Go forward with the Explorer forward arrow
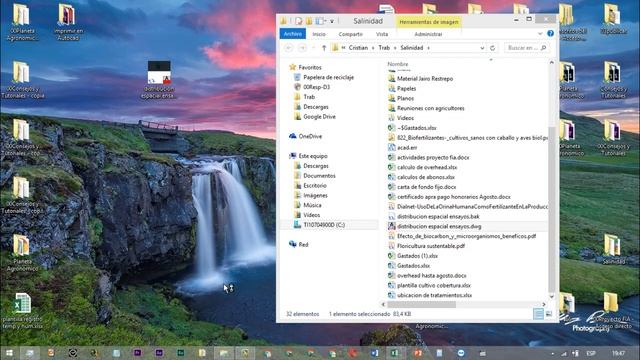This screenshot has height=360, width=640. pos(302,48)
